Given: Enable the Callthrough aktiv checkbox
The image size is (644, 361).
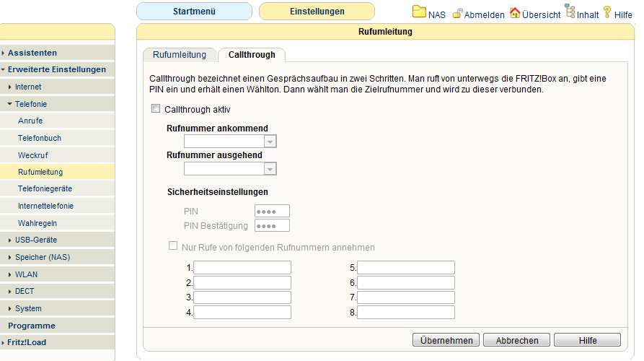Looking at the screenshot, I should (x=155, y=109).
